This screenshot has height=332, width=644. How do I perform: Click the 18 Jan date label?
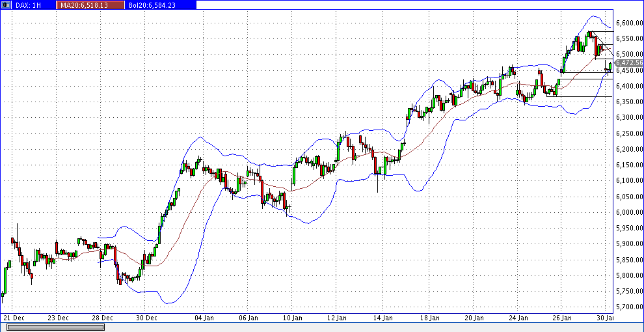[429, 318]
